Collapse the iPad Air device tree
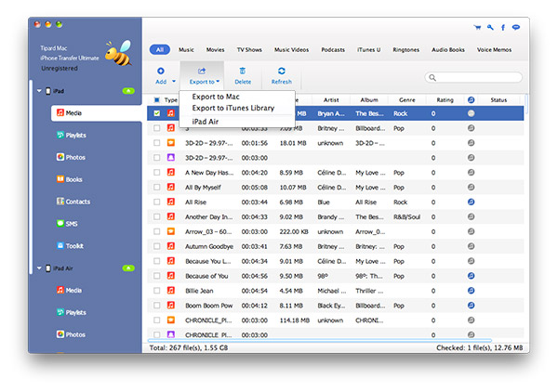The image size is (558, 392). [39, 268]
